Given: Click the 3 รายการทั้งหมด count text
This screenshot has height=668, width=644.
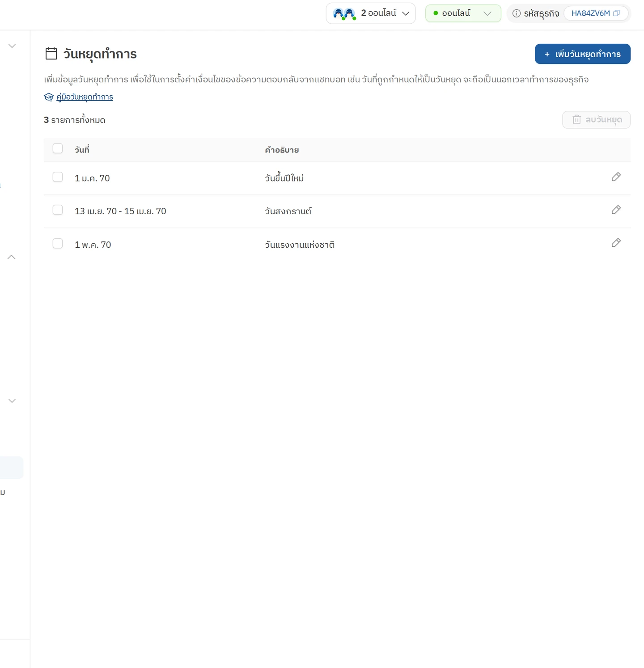Looking at the screenshot, I should tap(75, 120).
